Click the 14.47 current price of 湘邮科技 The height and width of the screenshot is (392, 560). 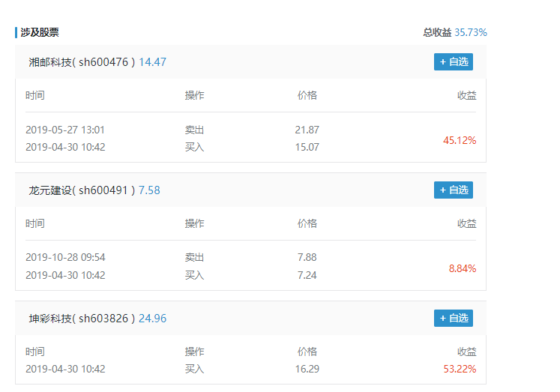click(x=152, y=62)
